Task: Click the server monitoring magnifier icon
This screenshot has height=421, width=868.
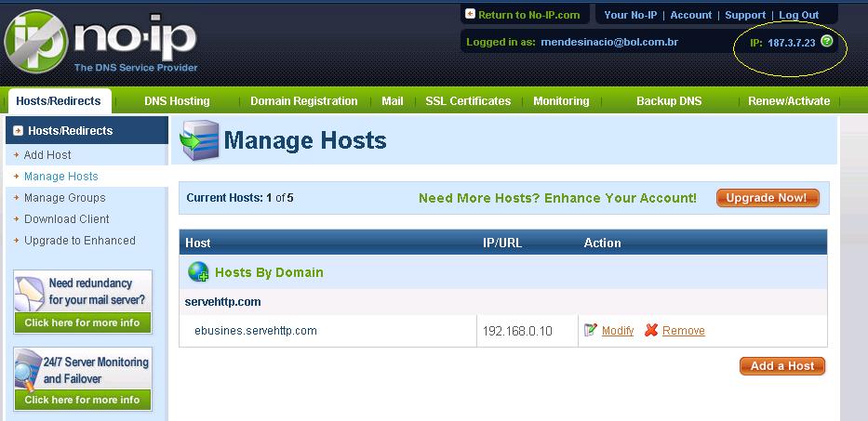Action: [28, 370]
